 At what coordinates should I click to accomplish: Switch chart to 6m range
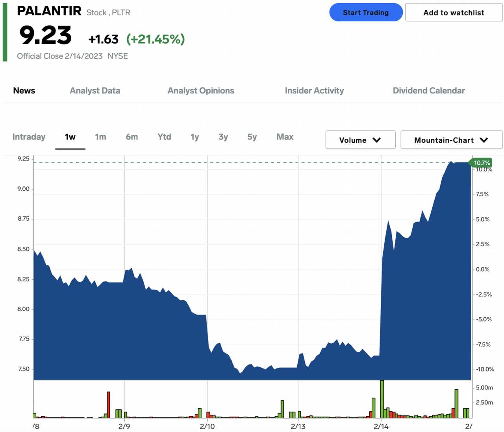click(x=132, y=137)
